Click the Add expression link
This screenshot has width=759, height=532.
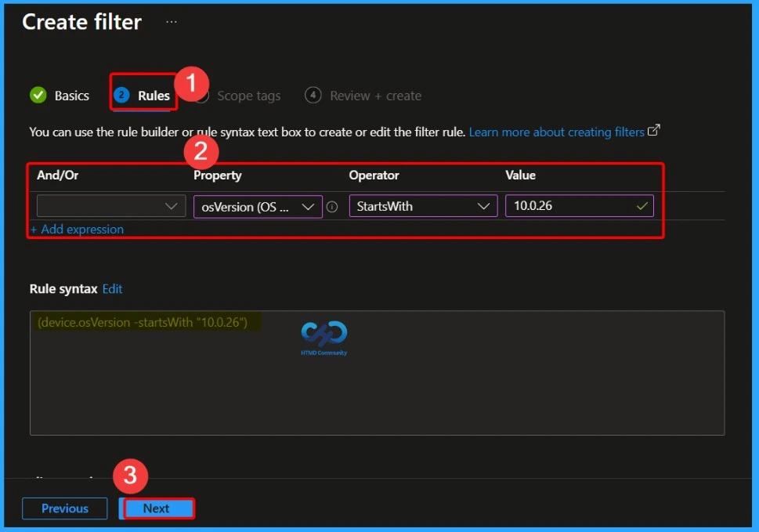coord(76,229)
